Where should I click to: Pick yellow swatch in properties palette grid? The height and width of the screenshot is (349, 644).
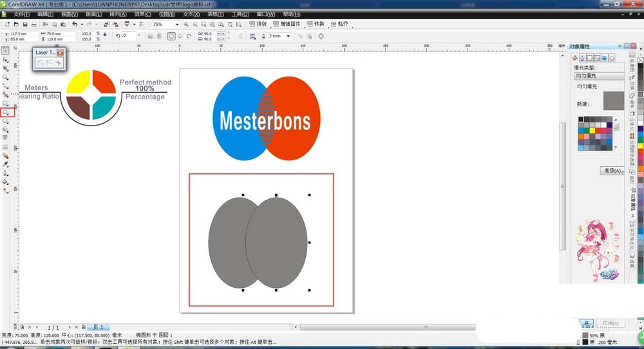[x=592, y=131]
